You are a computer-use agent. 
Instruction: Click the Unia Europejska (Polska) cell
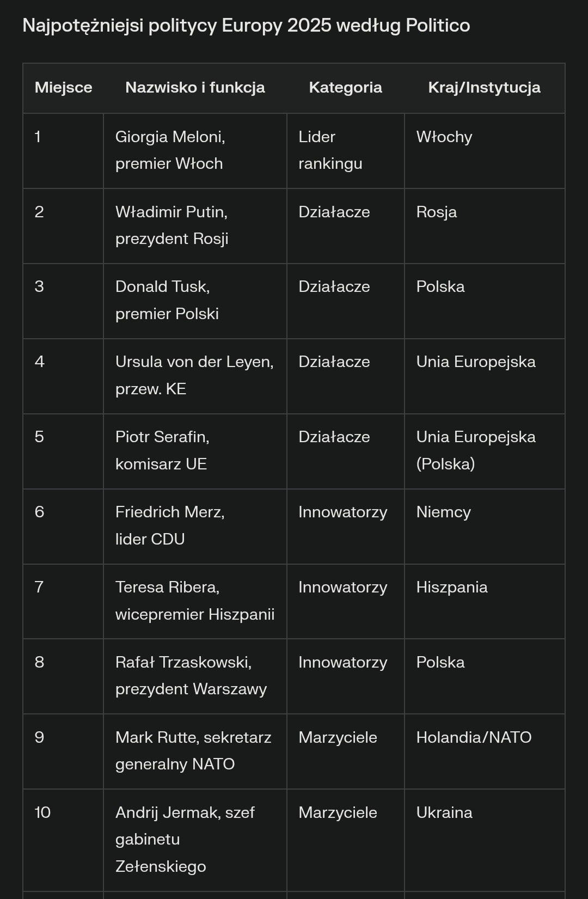pos(475,450)
